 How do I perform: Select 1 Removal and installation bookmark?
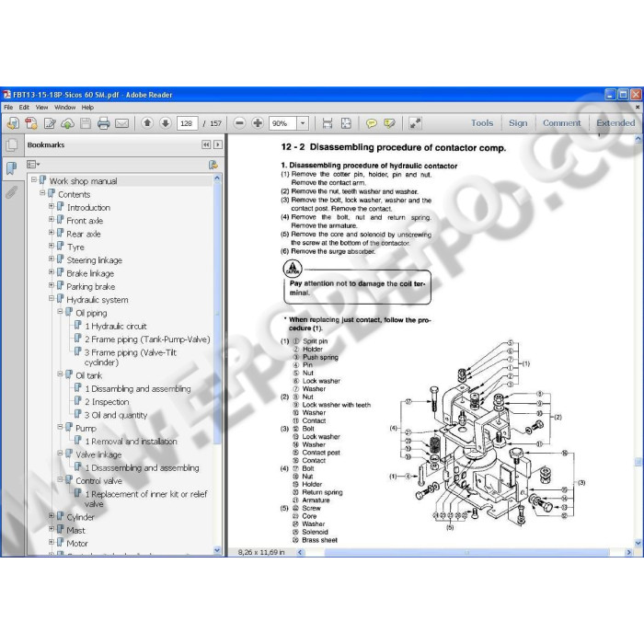coord(131,441)
